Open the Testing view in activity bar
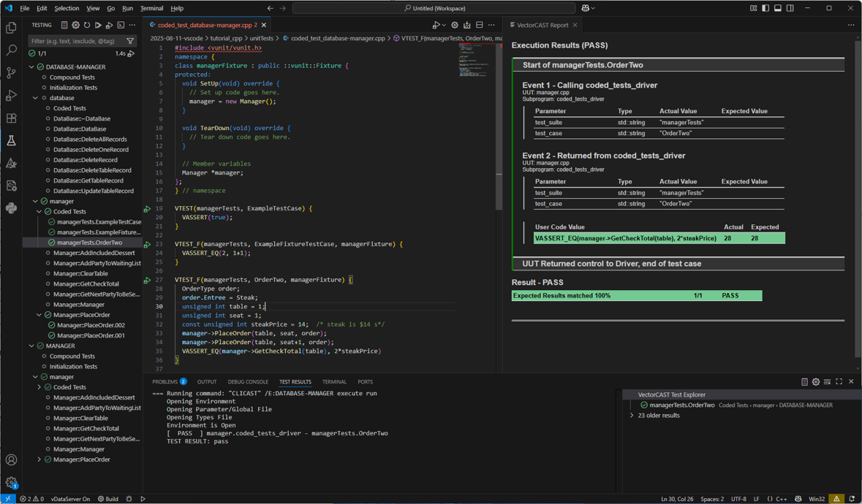Image resolution: width=862 pixels, height=504 pixels. point(11,140)
